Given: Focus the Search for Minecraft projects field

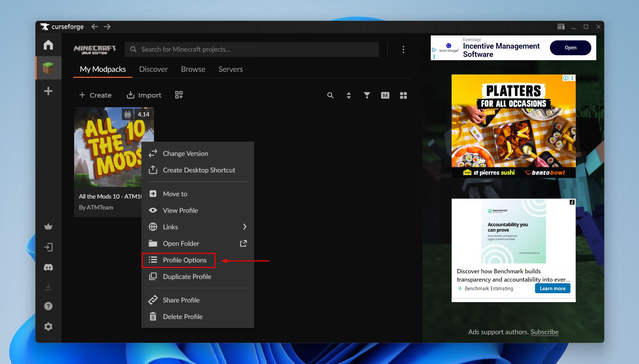Looking at the screenshot, I should pyautogui.click(x=252, y=49).
